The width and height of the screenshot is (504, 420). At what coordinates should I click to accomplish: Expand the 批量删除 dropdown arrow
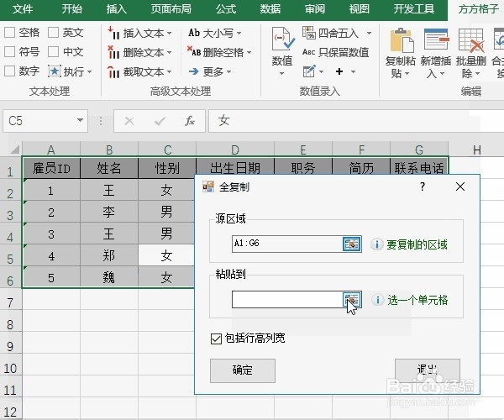[478, 74]
